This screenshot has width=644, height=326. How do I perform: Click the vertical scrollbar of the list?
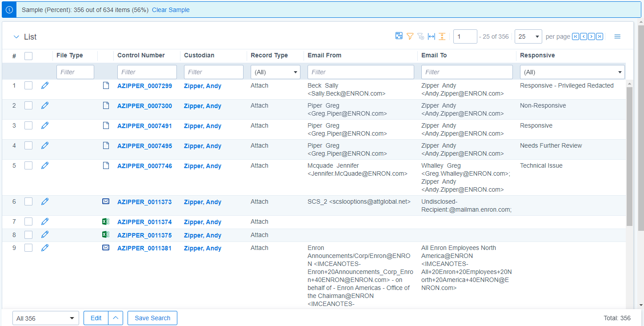pos(629,156)
